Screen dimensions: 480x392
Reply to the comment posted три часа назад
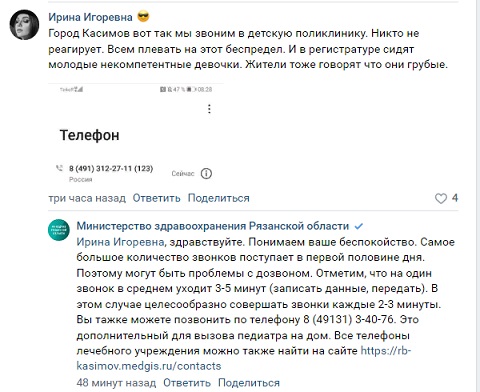coord(156,198)
